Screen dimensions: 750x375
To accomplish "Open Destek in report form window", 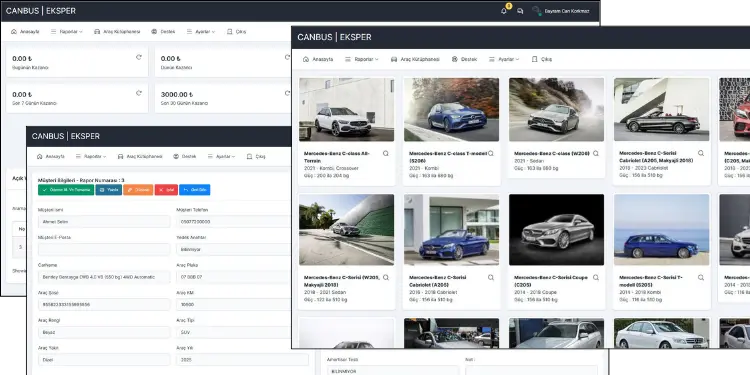I will pos(185,156).
